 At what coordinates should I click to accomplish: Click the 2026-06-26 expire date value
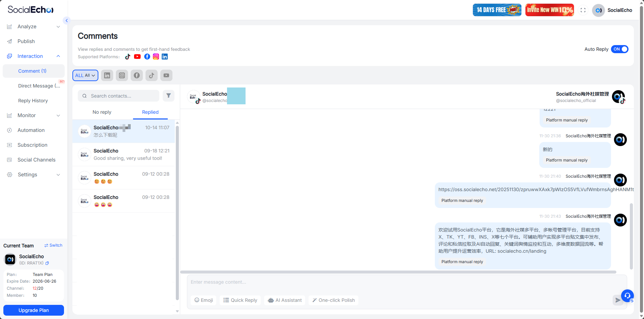point(44,281)
